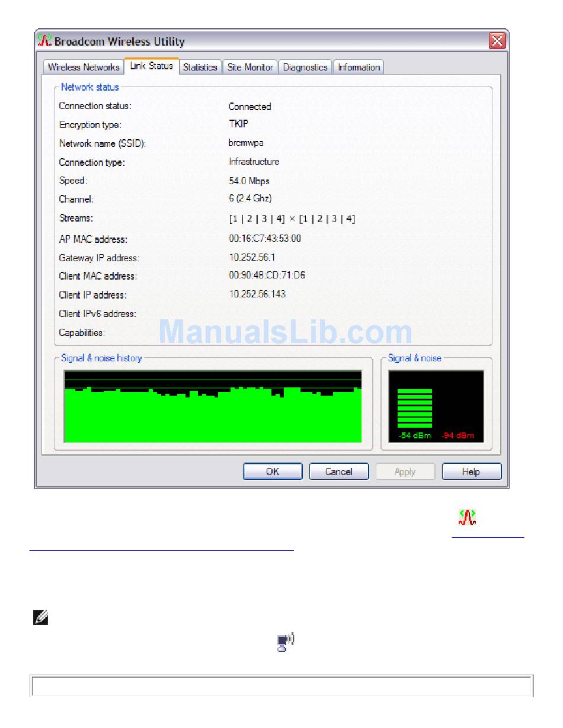
Task: Open the Statistics tab
Action: (x=200, y=67)
